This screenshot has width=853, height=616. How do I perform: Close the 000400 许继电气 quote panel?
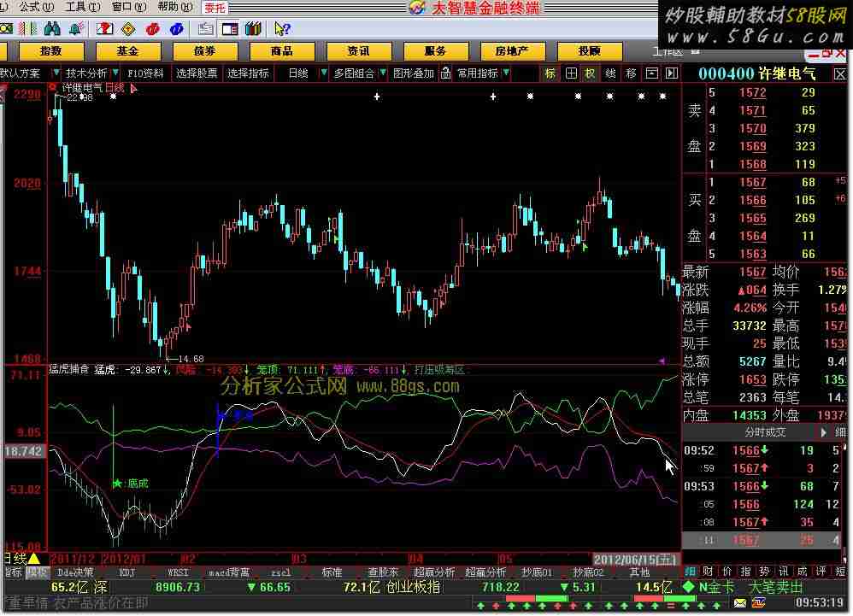tap(840, 74)
